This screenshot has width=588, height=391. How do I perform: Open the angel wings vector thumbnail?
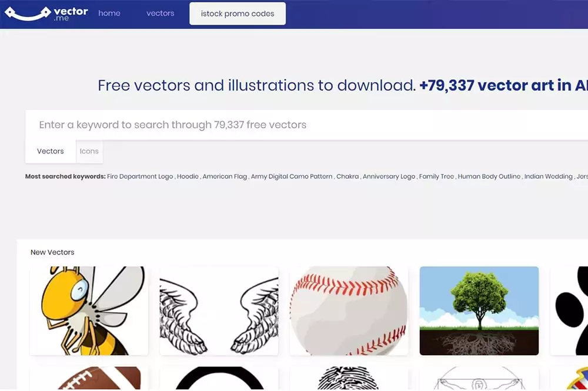[219, 311]
